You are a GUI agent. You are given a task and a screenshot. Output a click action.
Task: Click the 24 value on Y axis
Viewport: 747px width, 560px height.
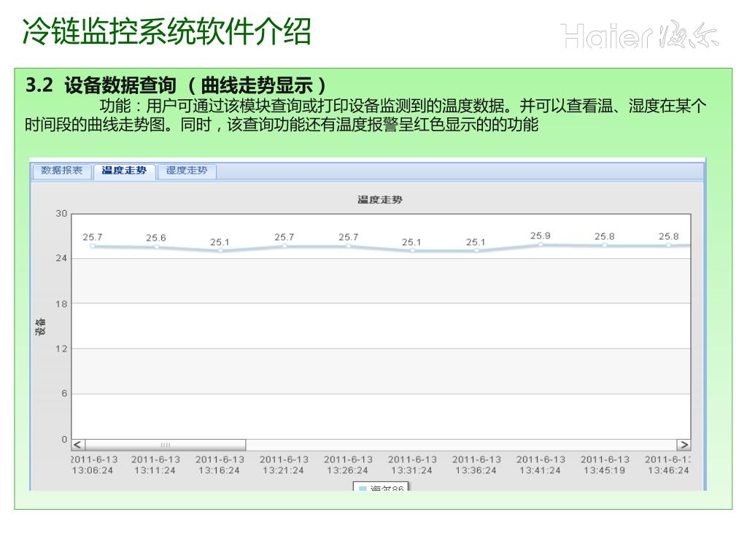[x=61, y=259]
